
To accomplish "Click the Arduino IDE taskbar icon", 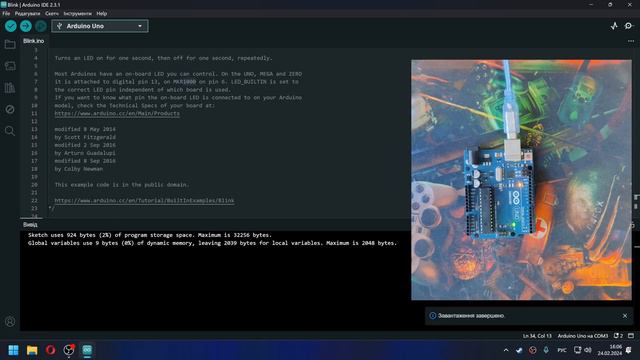I will [x=87, y=350].
